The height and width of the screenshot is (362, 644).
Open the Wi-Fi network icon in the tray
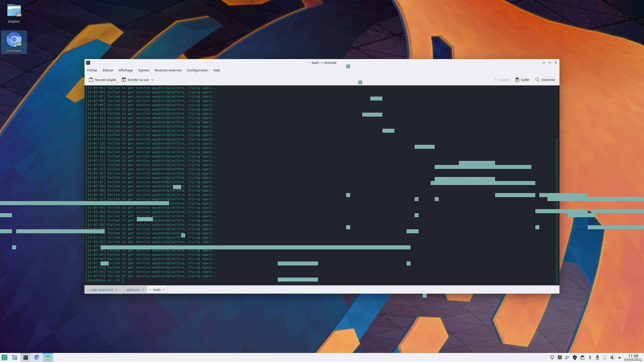(x=605, y=357)
